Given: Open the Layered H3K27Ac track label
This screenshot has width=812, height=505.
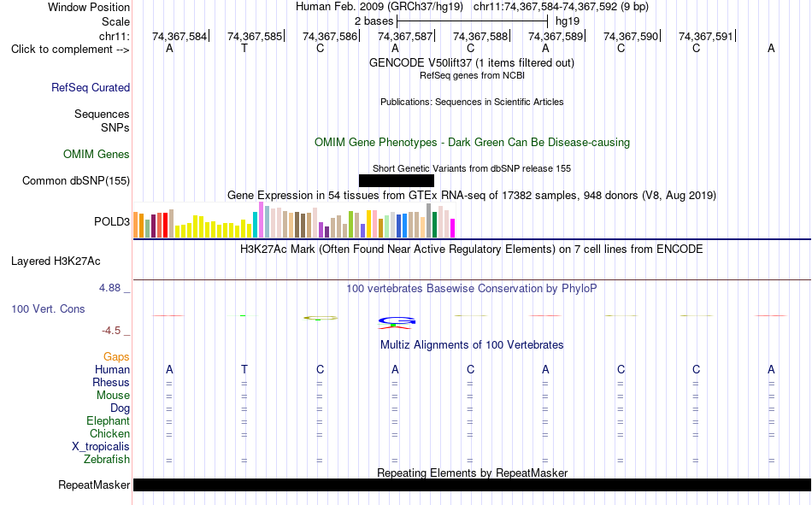Looking at the screenshot, I should pos(56,261).
